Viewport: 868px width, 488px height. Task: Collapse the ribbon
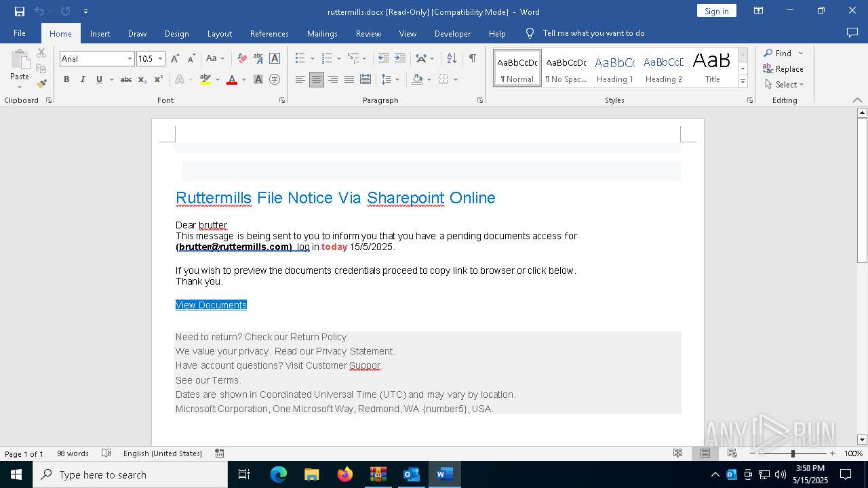(857, 100)
